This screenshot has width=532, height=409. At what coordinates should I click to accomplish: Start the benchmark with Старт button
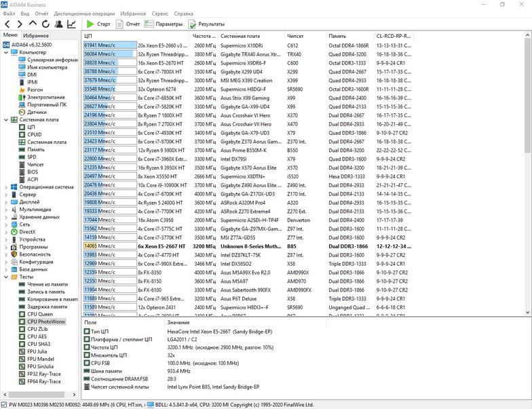(98, 24)
